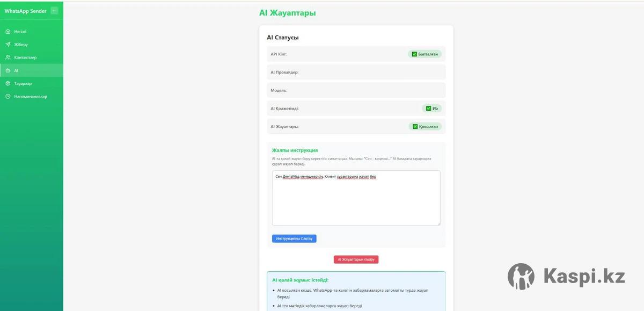Toggle the Бапталған checkbox for API Кілт
The image size is (644, 311).
(414, 54)
